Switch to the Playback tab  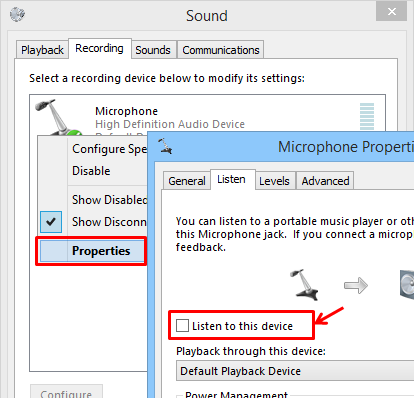pyautogui.click(x=42, y=50)
